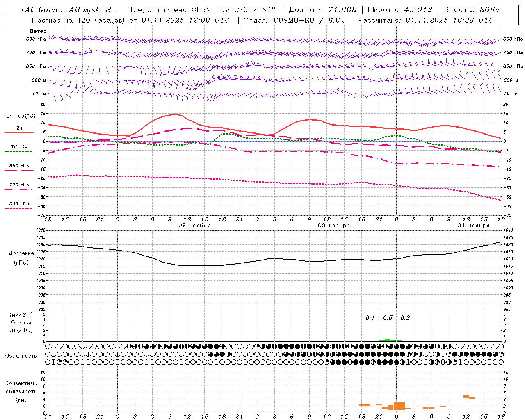This screenshot has width=525, height=420.
Task: Click the elevation text Высота: 306м
Action: click(472, 10)
